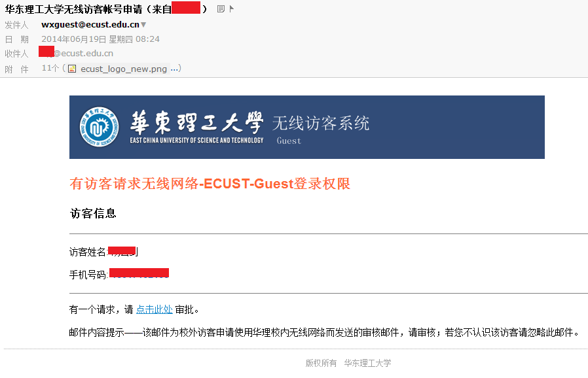Screen dimensions: 588x378
Task: Click the Guest label under the banner title
Action: pyautogui.click(x=289, y=141)
